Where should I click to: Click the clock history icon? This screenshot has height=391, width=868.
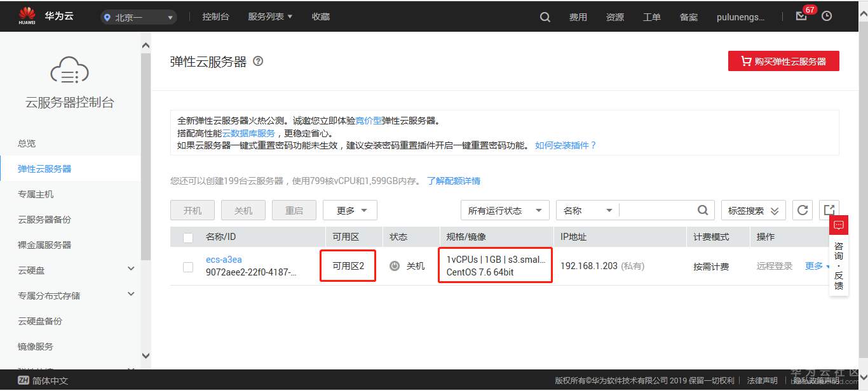827,17
